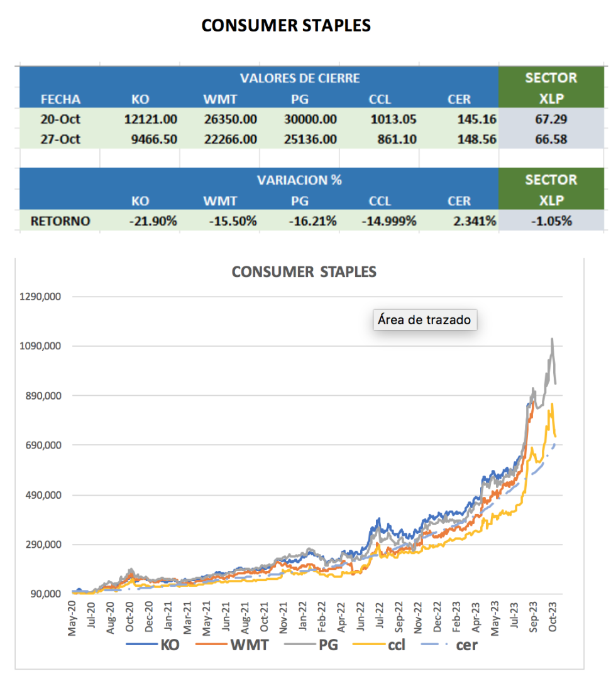
Task: Click the CONSUMER STAPLES sheet title
Action: pyautogui.click(x=286, y=26)
